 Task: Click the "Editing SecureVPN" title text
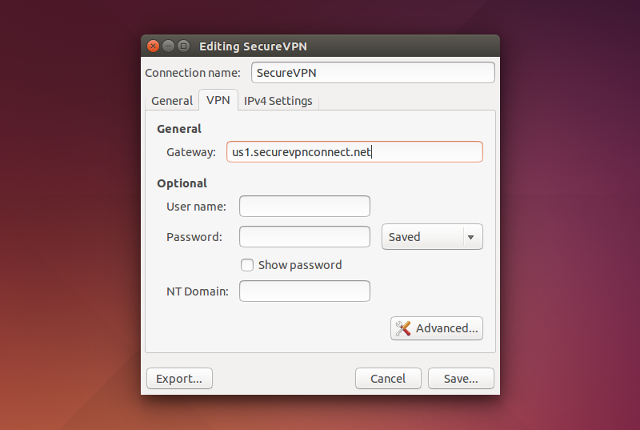253,47
